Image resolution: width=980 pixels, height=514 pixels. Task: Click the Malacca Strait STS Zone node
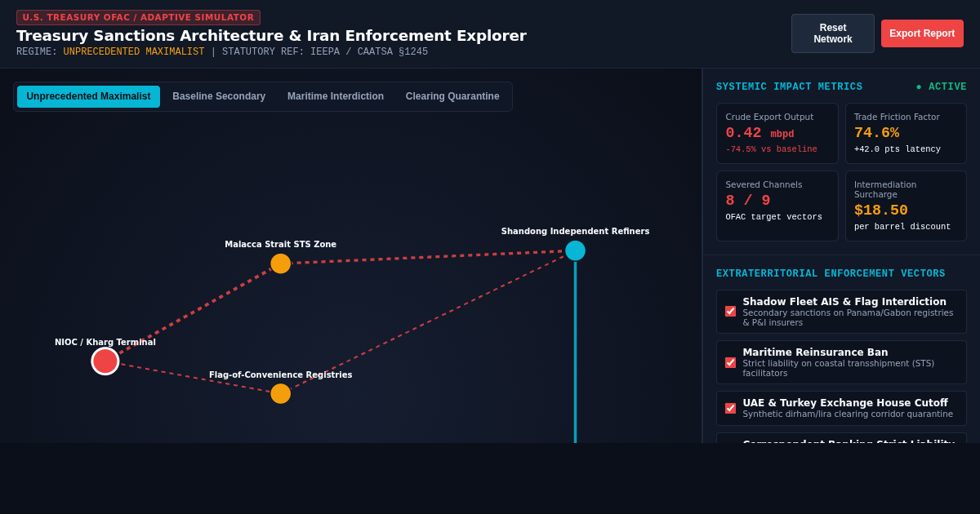click(280, 264)
